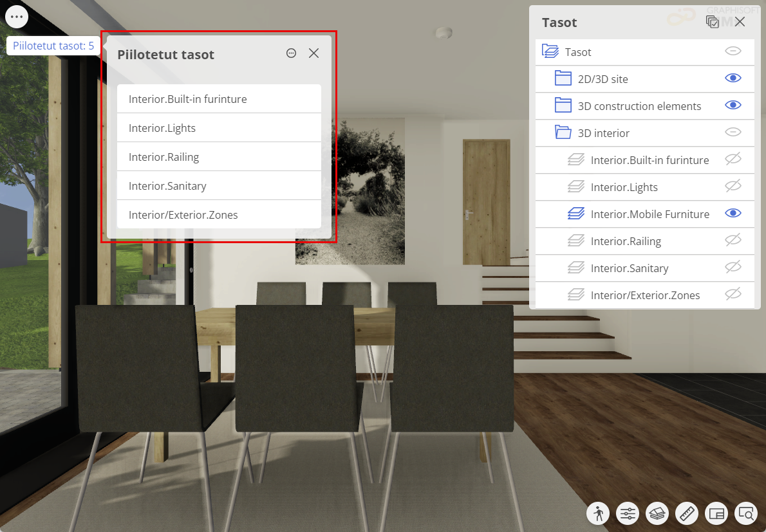Collapse the 3D interior folder
Viewport: 766px width, 532px height.
(563, 133)
